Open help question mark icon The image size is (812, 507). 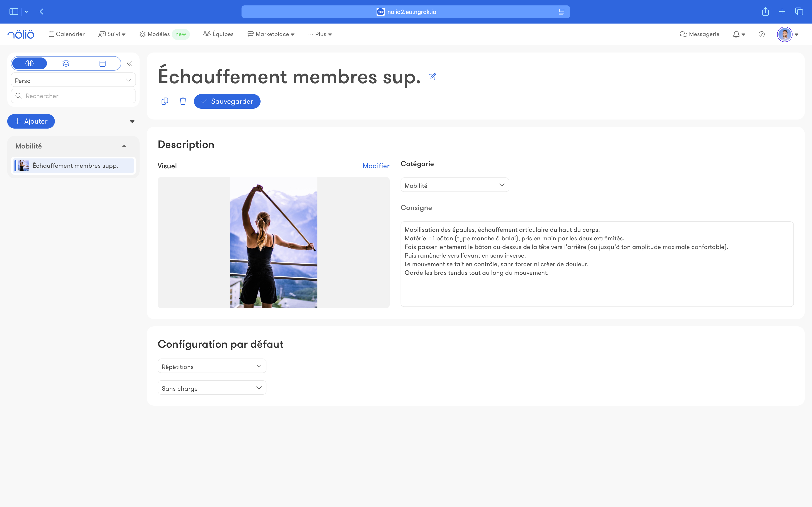tap(762, 34)
